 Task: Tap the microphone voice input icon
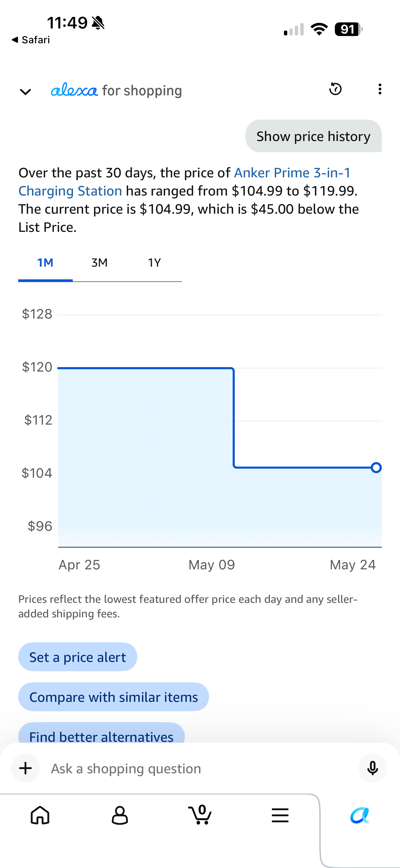372,768
